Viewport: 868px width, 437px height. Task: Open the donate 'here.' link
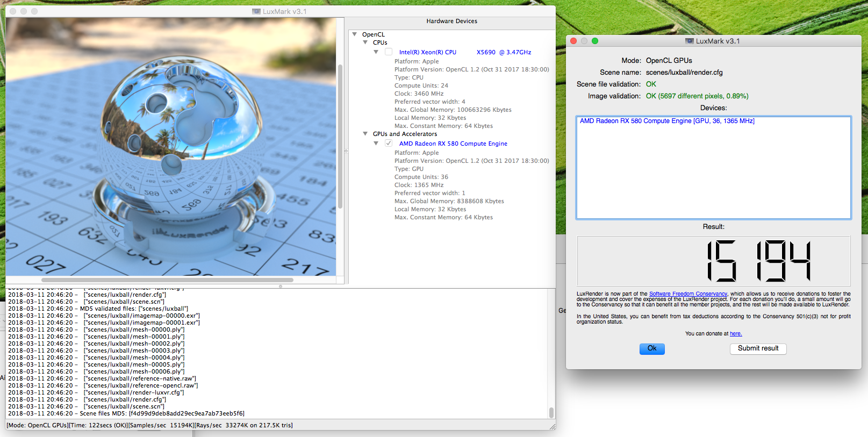click(736, 334)
